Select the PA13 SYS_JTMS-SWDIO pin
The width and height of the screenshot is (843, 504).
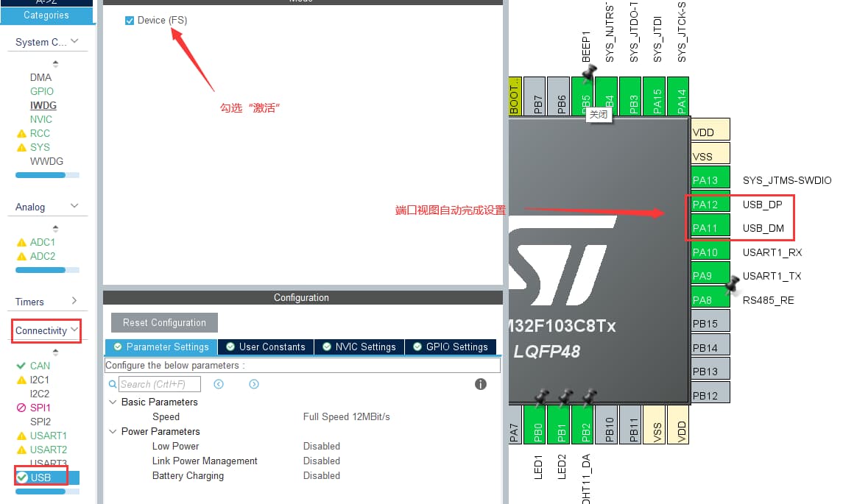coord(705,180)
